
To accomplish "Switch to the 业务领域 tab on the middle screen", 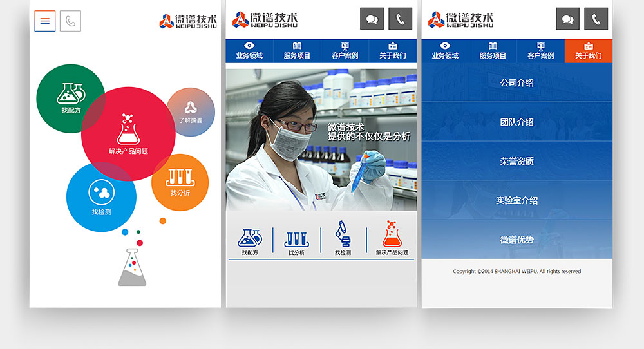I will 249,51.
